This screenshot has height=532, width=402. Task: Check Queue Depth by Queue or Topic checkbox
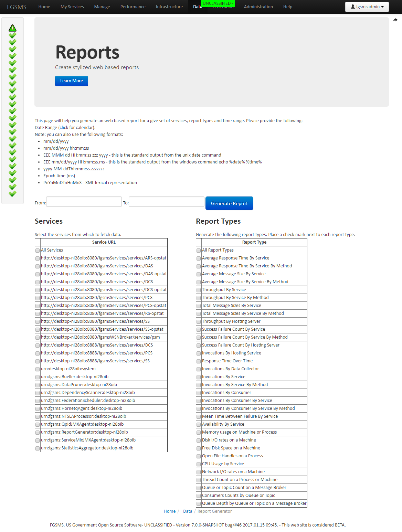coord(199,504)
